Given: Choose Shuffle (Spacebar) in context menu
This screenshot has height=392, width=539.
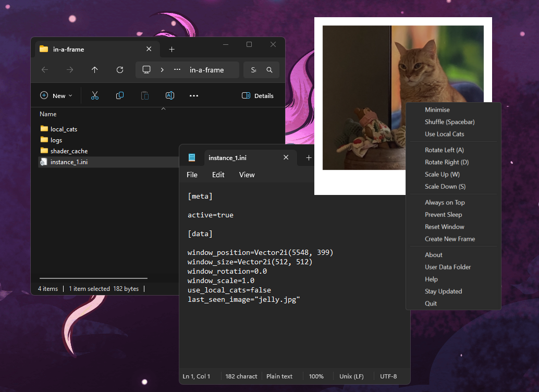Looking at the screenshot, I should point(450,122).
